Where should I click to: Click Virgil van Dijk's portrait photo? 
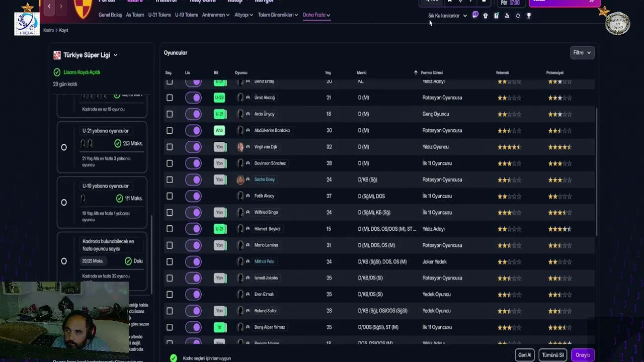(x=240, y=147)
